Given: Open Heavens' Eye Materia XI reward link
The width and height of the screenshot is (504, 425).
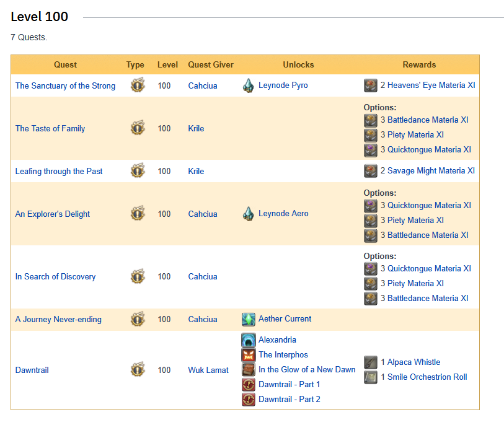Looking at the screenshot, I should (431, 85).
